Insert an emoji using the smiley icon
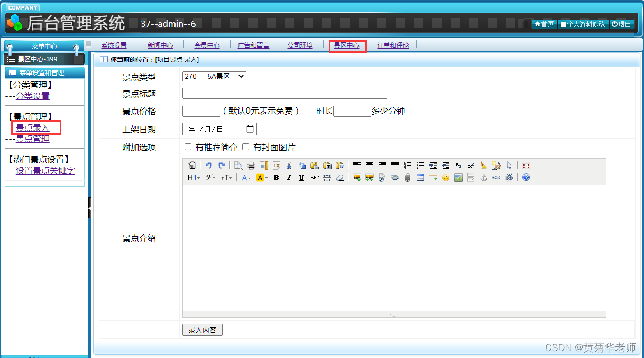Screen dimensions: 644x358 [446, 177]
